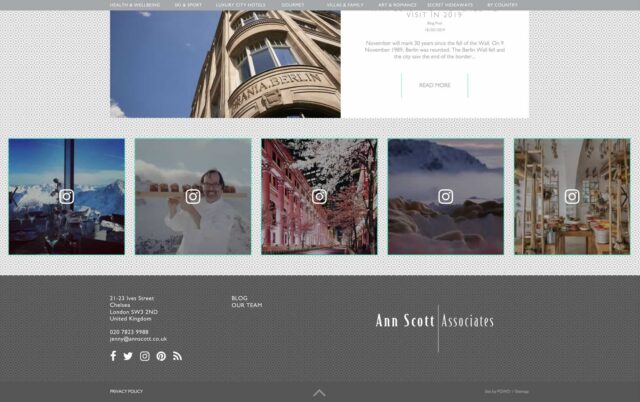Open Instagram post of misty snow mountains
This screenshot has width=640, height=402.
(446, 196)
